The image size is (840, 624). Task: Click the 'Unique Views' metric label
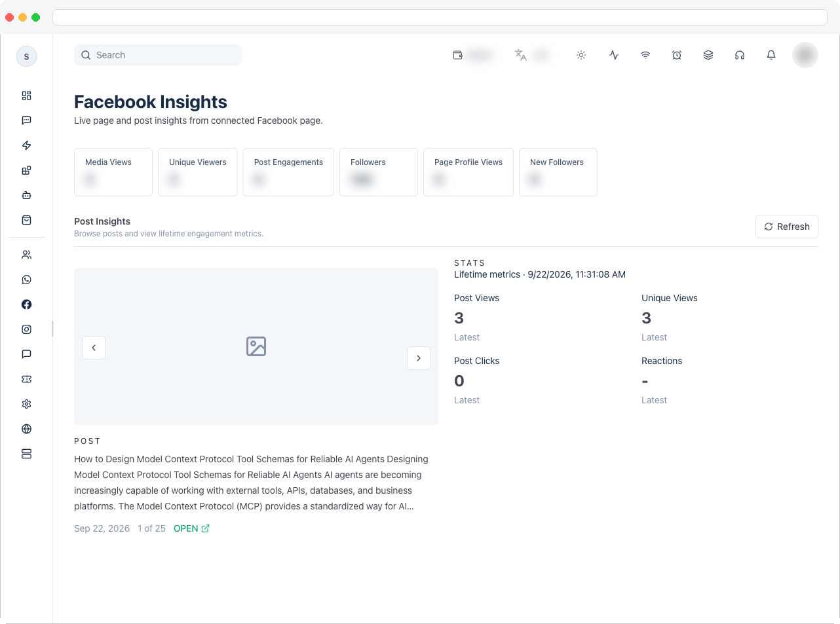[670, 298]
